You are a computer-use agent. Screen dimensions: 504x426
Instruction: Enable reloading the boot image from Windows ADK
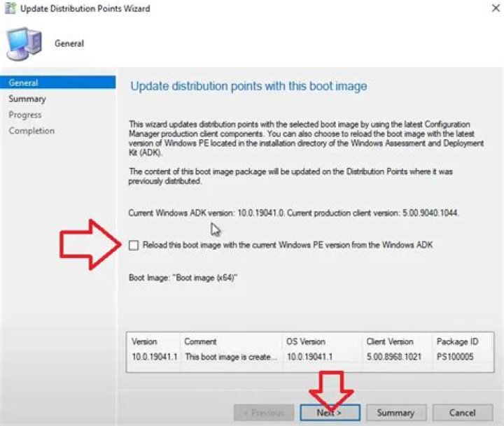click(134, 245)
